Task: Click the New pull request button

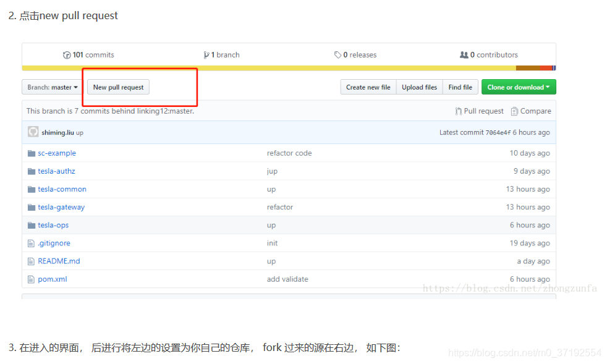Action: tap(118, 87)
